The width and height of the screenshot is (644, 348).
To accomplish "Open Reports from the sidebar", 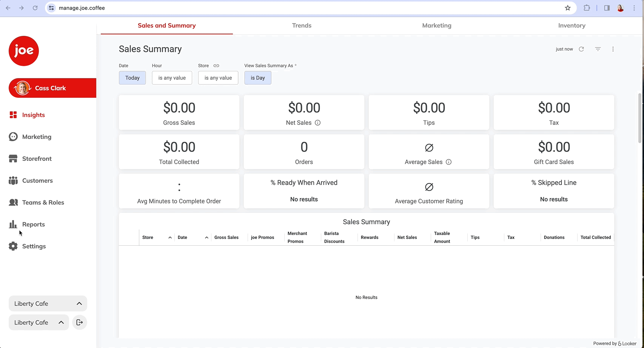I will tap(33, 224).
